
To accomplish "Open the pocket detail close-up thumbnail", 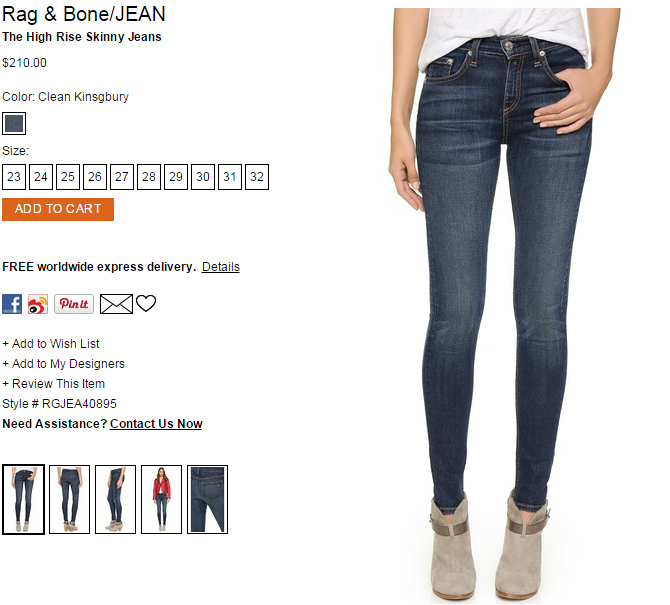I will (208, 499).
